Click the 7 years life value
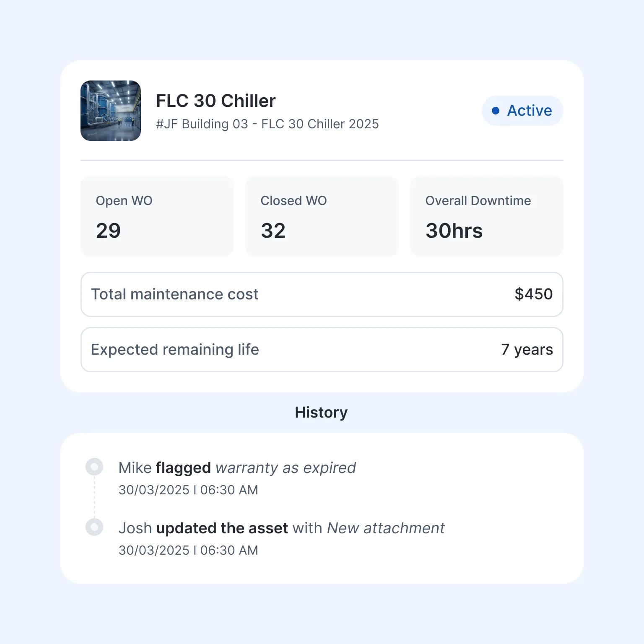The height and width of the screenshot is (644, 644). coord(527,350)
